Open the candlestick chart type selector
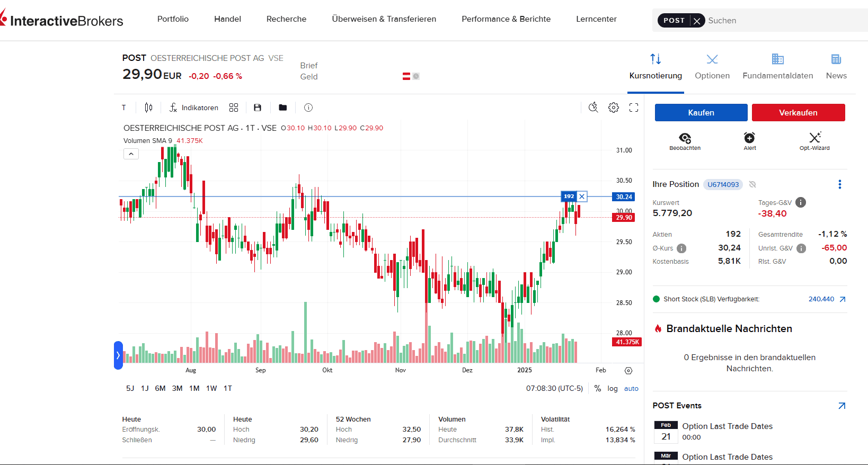Screen dimensions: 868x465 point(148,108)
